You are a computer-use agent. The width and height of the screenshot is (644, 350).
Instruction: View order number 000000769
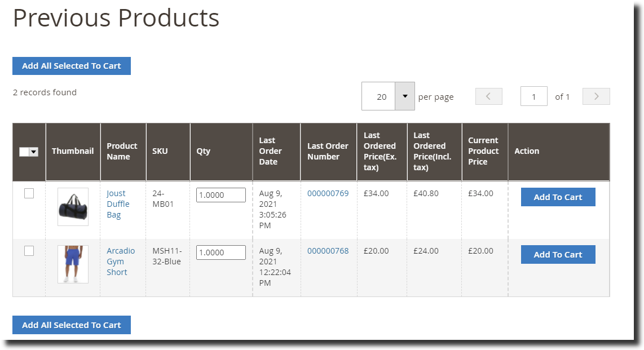(328, 193)
